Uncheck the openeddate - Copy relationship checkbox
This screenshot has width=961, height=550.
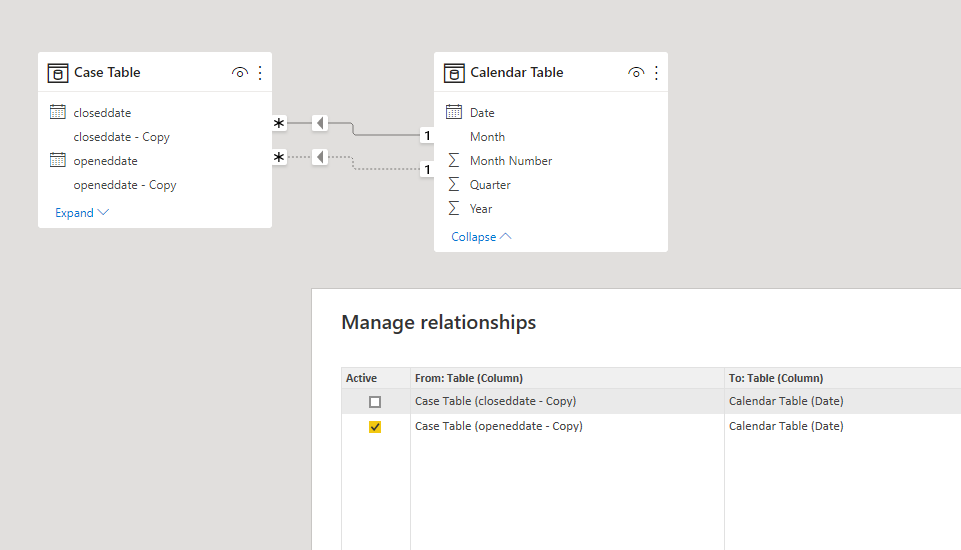375,427
